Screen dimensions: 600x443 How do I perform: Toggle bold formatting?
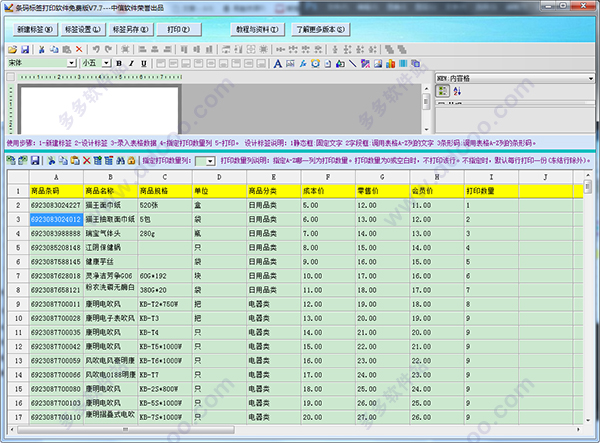[x=119, y=64]
